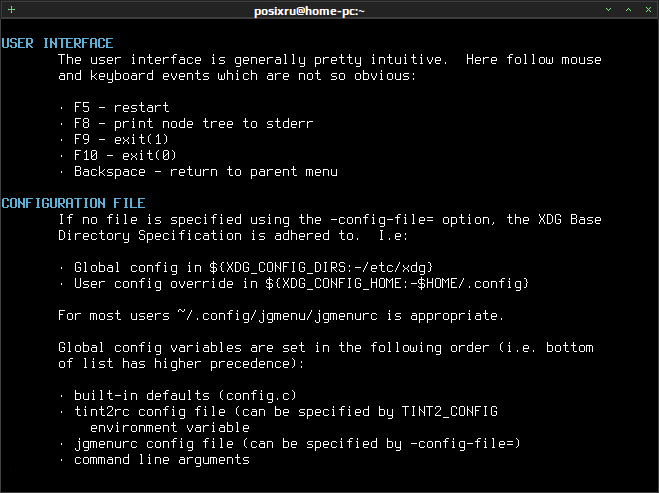Viewport: 659px width, 493px height.
Task: Click the ${XDG_CONFIG_HOME:-$HOME/.config} path
Action: pyautogui.click(x=397, y=284)
